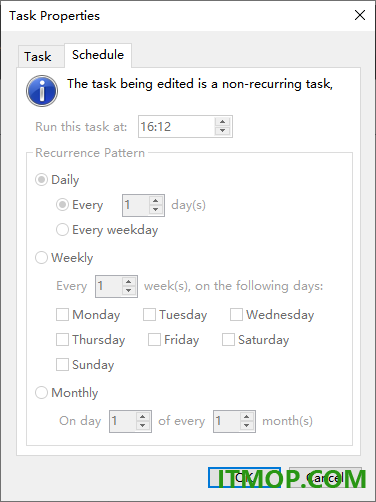Select the Every weekday option
Screen dimensions: 376x502
pyautogui.click(x=62, y=230)
